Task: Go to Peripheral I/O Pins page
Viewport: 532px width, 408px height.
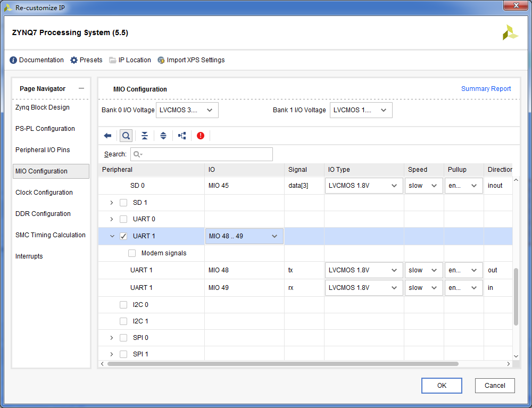Action: [43, 150]
